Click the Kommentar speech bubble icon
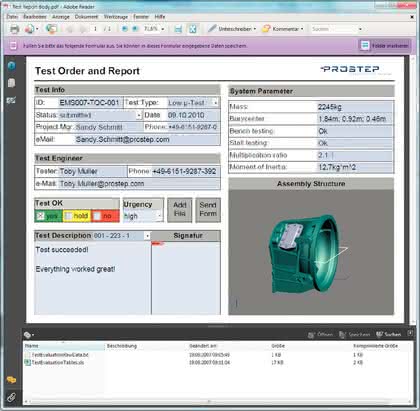 [x=266, y=29]
